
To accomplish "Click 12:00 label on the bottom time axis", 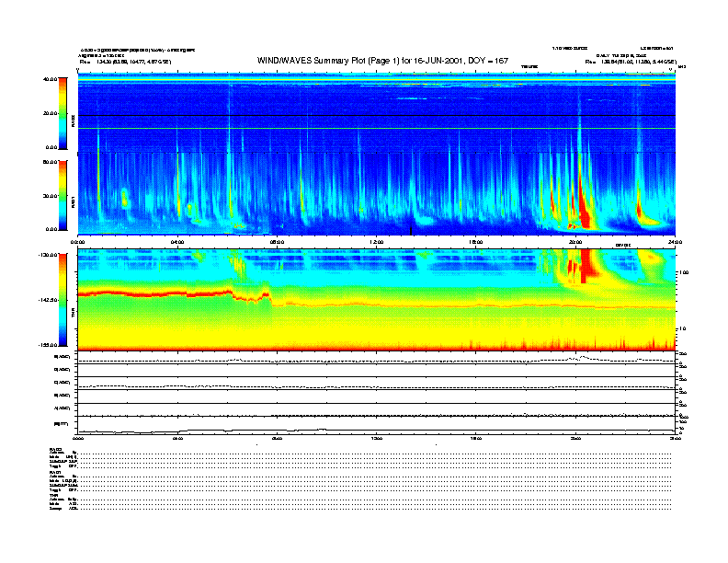I will tap(377, 438).
